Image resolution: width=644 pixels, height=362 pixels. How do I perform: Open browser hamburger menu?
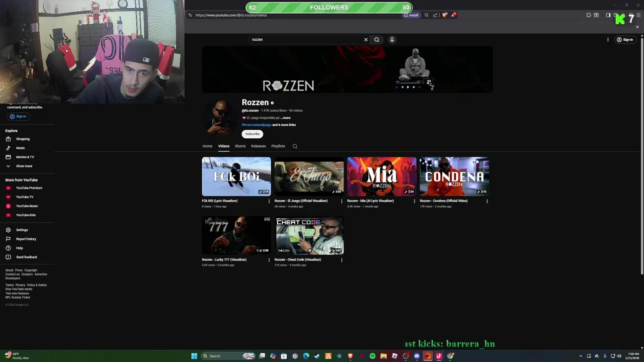pyautogui.click(x=638, y=15)
